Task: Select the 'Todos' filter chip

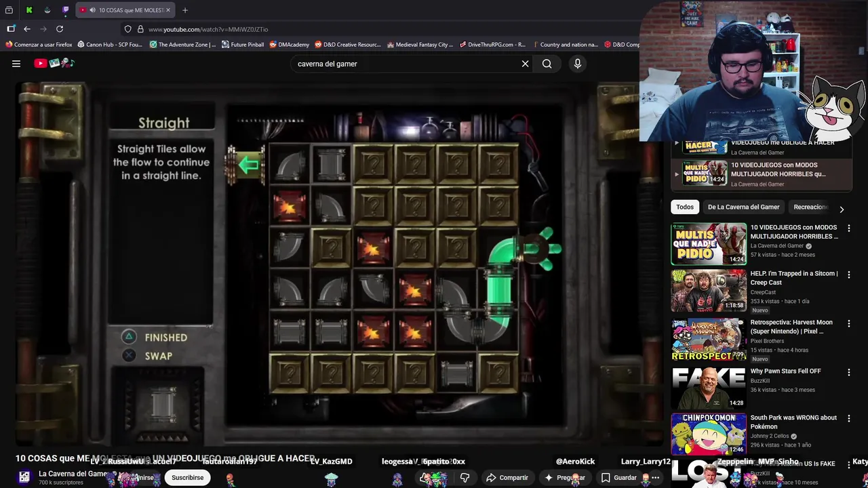Action: pos(685,207)
